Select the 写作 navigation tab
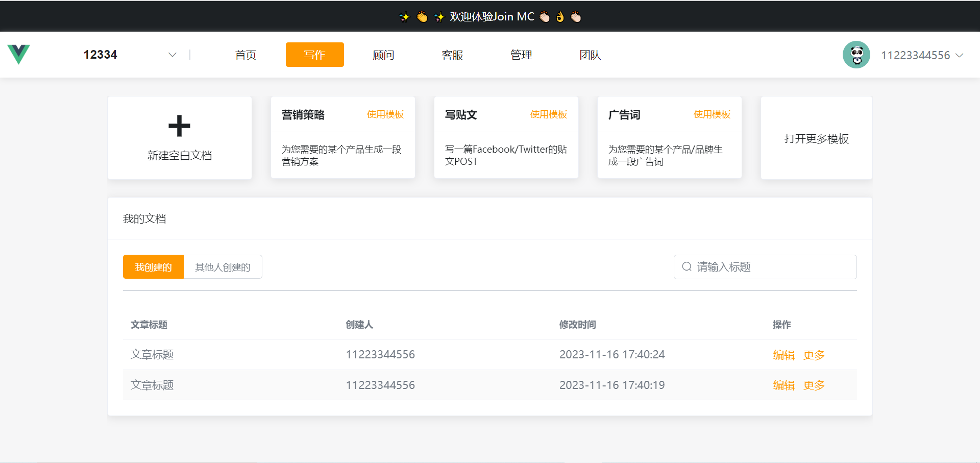This screenshot has height=463, width=980. [314, 55]
